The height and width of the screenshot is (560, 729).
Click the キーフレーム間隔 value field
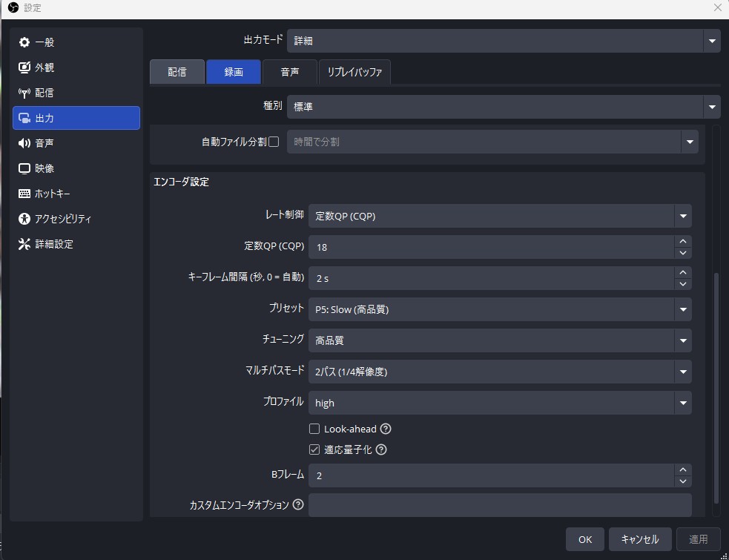(492, 278)
